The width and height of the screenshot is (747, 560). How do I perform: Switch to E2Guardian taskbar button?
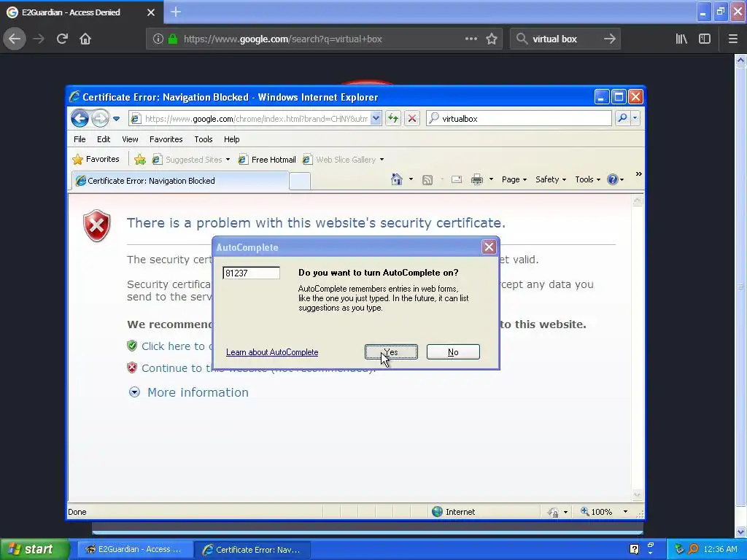pos(135,549)
